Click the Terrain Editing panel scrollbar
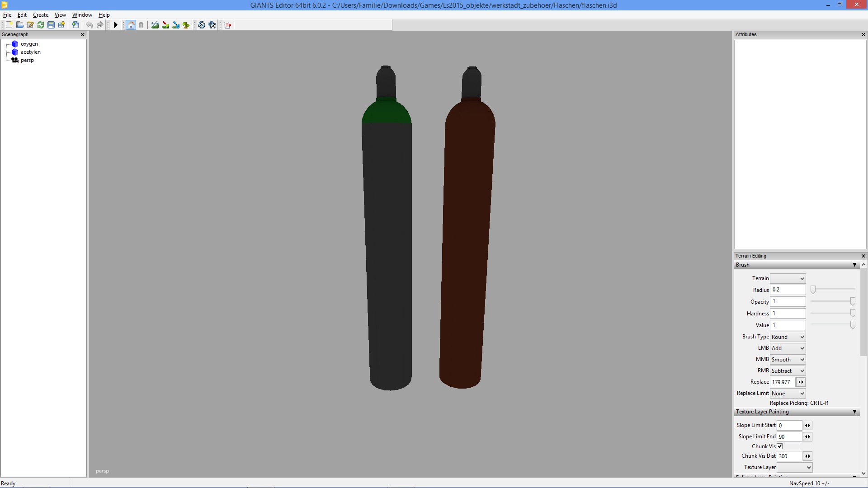 coord(863,312)
